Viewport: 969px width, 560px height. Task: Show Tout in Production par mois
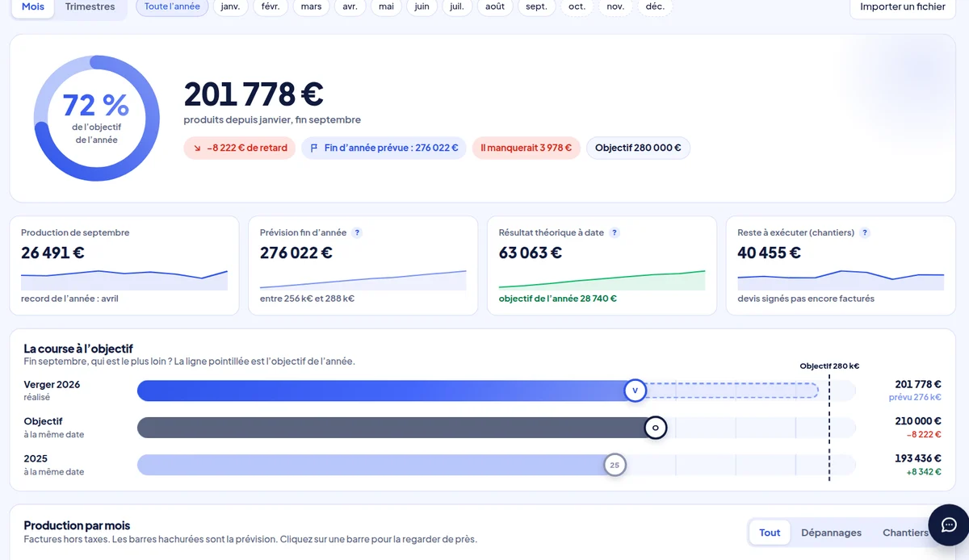point(770,533)
